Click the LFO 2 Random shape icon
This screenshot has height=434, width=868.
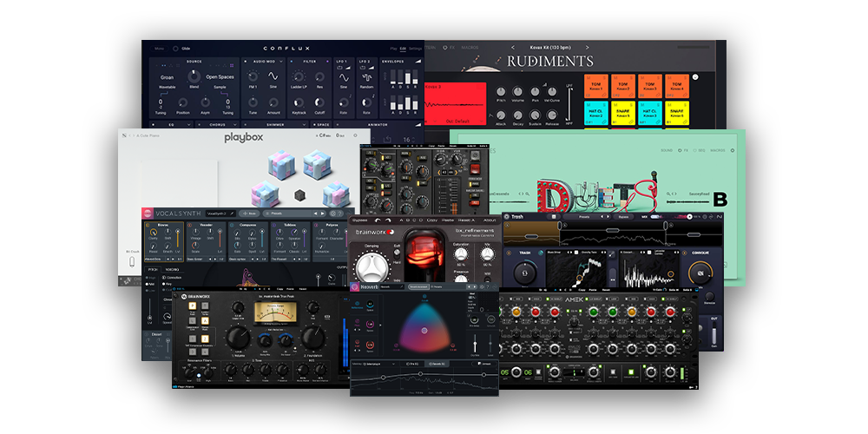[366, 76]
